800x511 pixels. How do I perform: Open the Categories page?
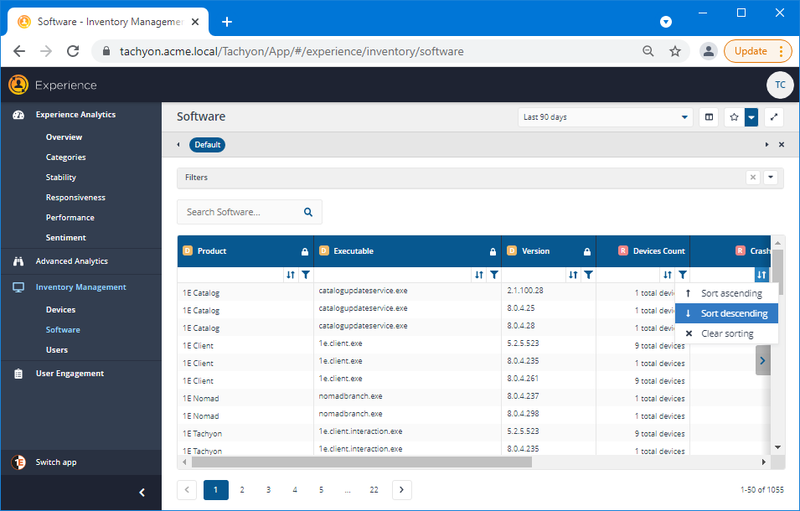tap(66, 157)
